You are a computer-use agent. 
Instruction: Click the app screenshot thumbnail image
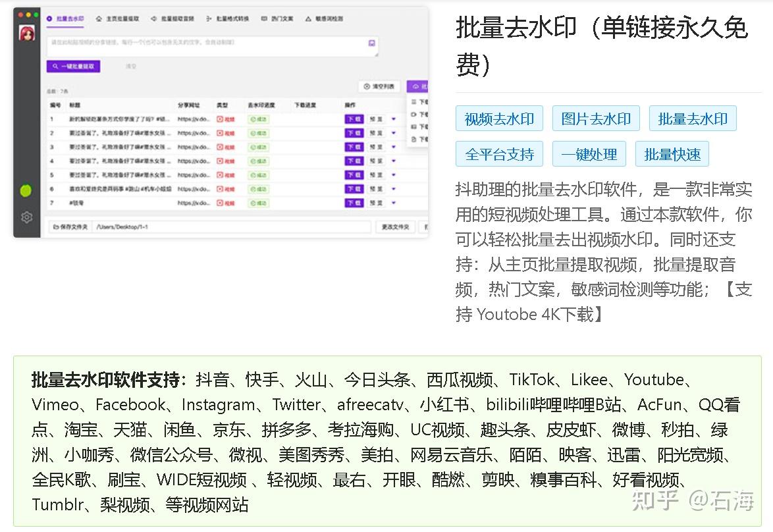tap(221, 122)
